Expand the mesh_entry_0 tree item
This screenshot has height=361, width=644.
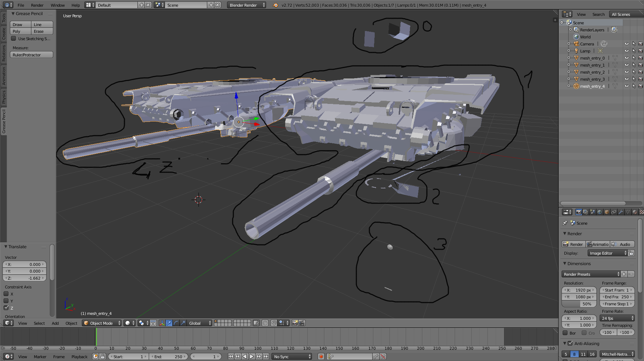(x=569, y=58)
